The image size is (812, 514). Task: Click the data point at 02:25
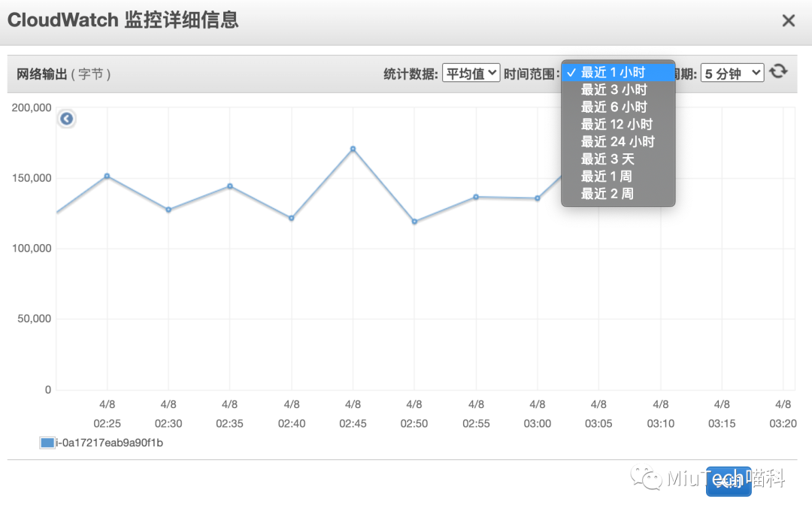tap(108, 176)
